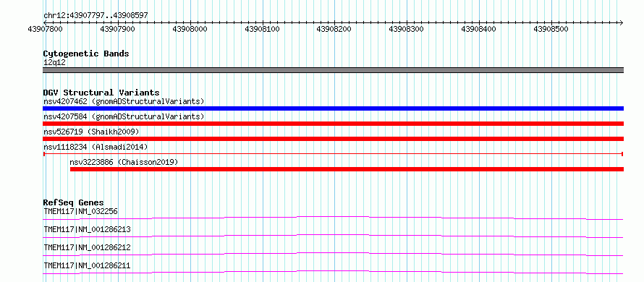Click the nsv3223886 Chaisson2019 red bar

pos(347,169)
